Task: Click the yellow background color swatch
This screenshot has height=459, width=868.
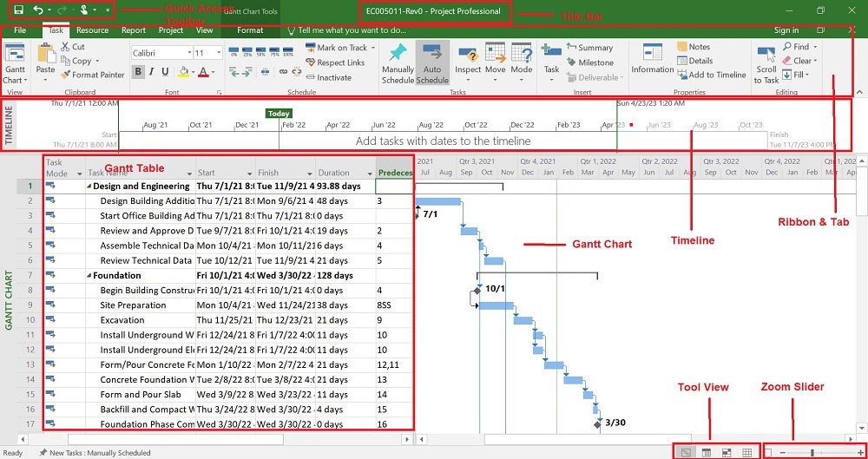Action: click(183, 71)
